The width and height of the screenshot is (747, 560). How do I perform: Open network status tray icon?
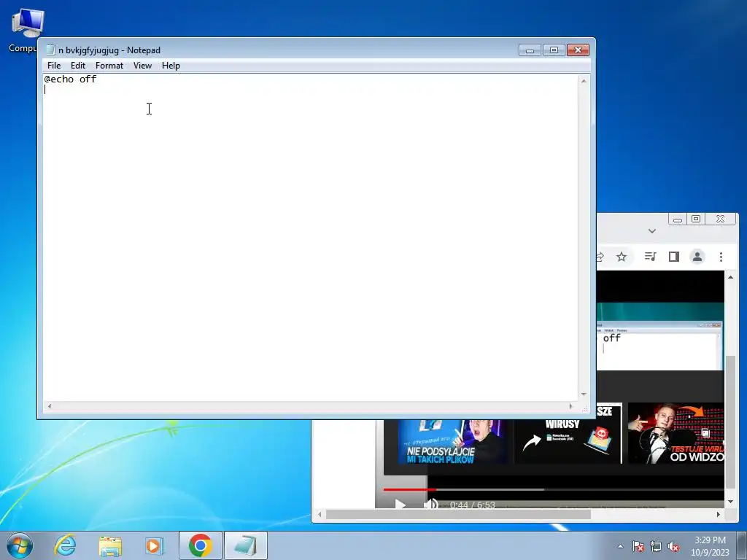[656, 546]
